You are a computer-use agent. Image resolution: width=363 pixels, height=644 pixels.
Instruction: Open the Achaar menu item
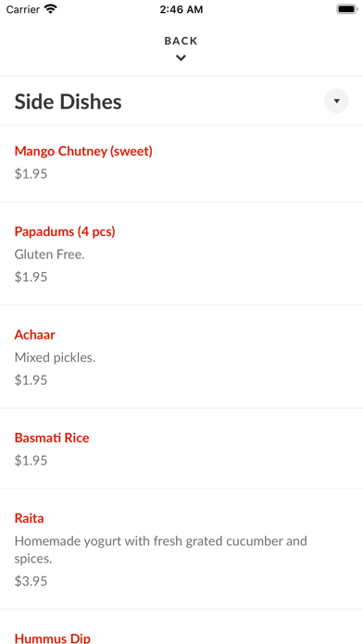click(181, 356)
